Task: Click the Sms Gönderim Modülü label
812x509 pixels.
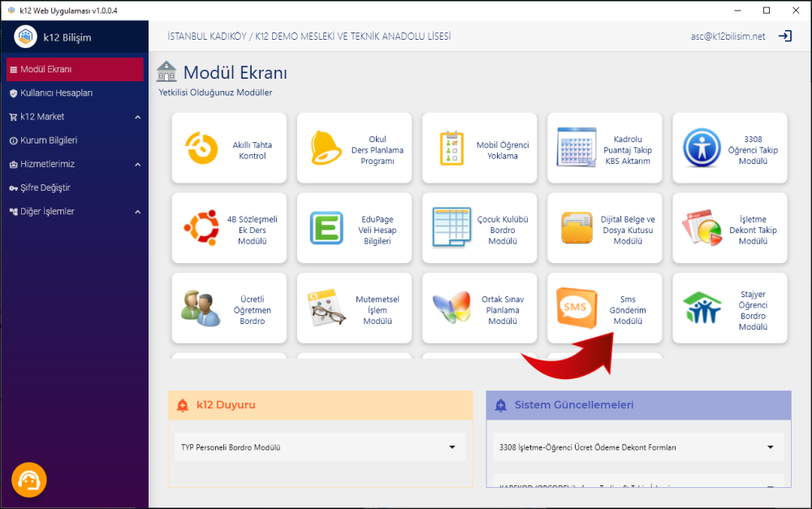Action: point(628,310)
